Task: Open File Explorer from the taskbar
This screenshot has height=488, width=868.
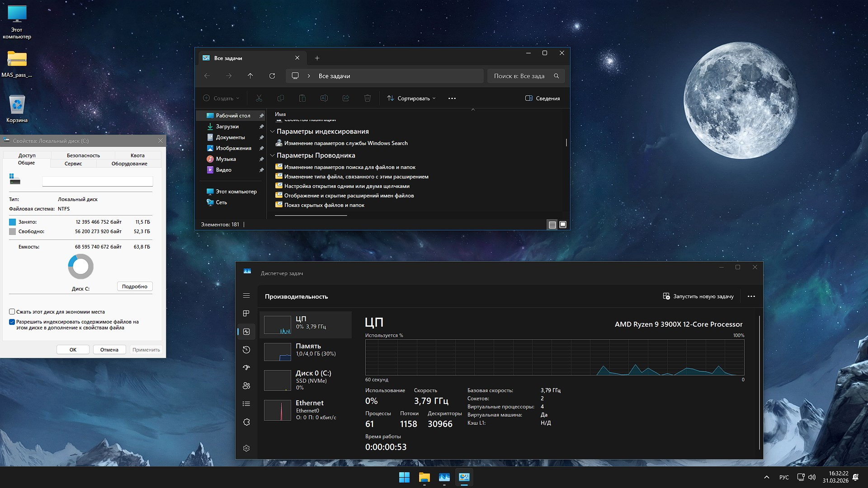Action: point(424,477)
